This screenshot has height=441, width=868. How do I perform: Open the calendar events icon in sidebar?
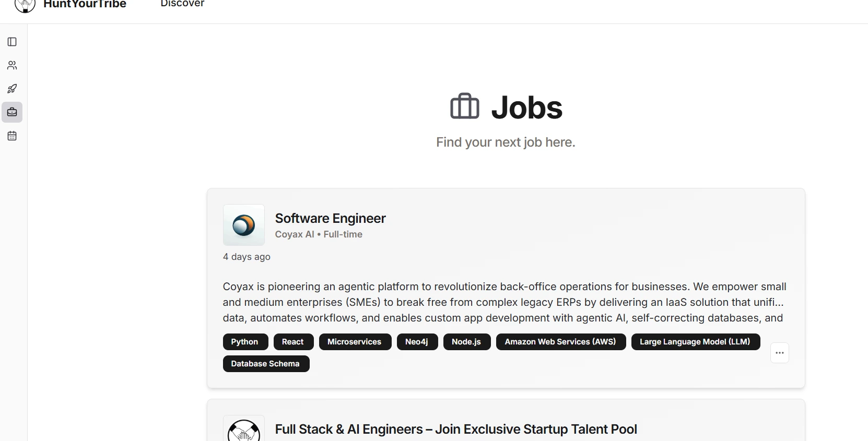12,136
